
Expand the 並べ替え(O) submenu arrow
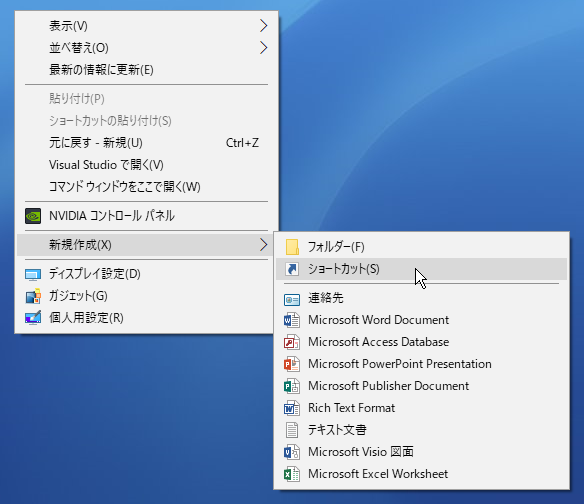(x=264, y=48)
